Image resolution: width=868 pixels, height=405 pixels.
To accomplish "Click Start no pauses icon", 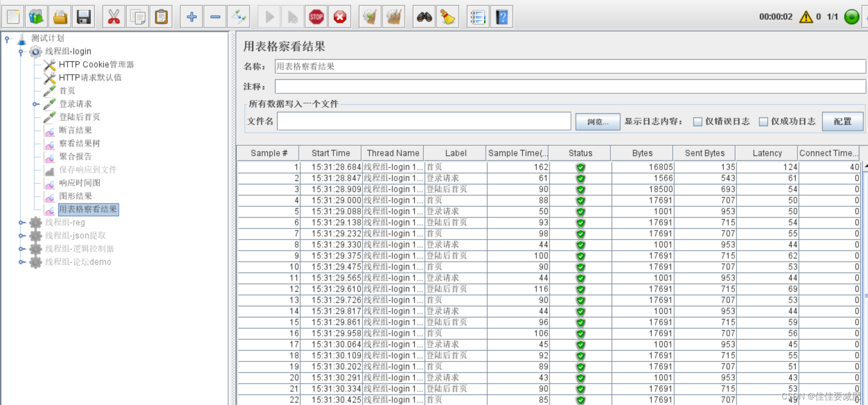I will pyautogui.click(x=293, y=17).
